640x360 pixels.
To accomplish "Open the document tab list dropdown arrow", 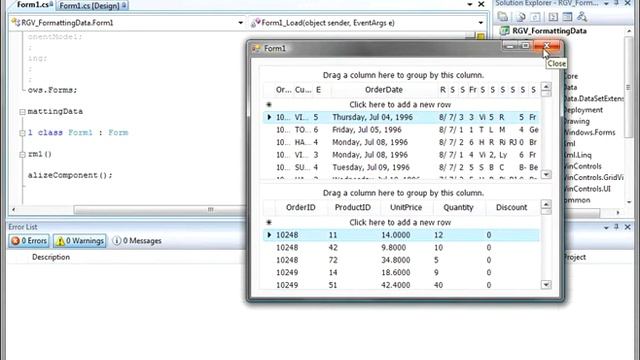I will click(470, 4).
